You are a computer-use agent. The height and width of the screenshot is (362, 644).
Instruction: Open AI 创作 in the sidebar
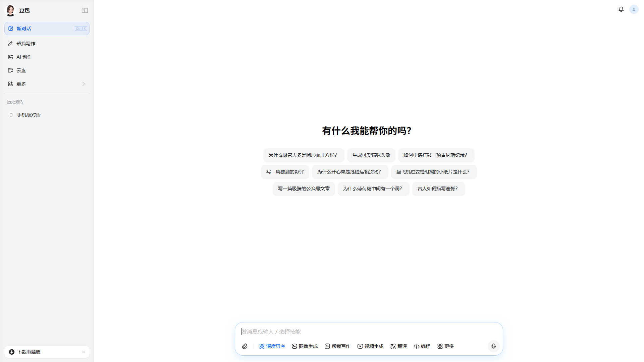[24, 57]
